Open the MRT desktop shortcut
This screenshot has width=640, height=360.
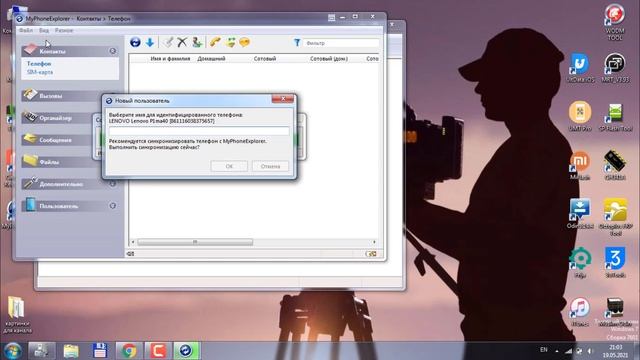tap(615, 68)
